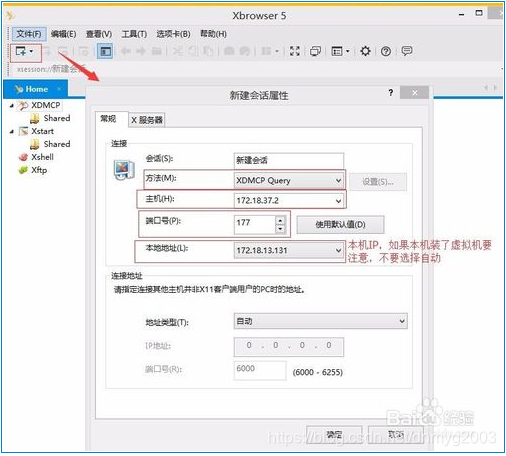Click the 取消 button
This screenshot has height=456, width=506.
(x=395, y=435)
